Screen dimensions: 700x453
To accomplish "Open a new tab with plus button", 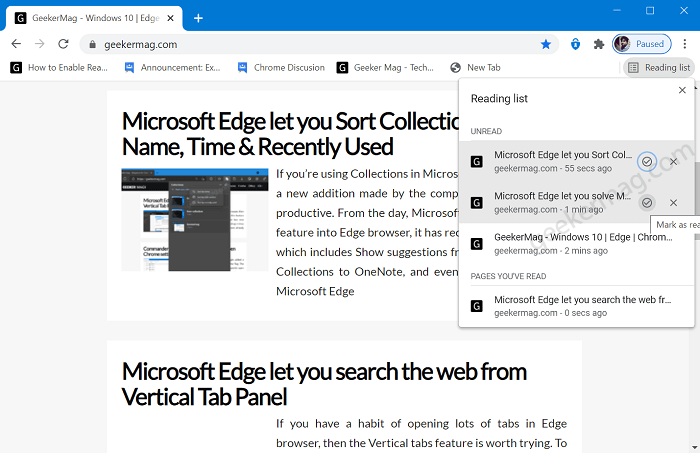I will (198, 18).
